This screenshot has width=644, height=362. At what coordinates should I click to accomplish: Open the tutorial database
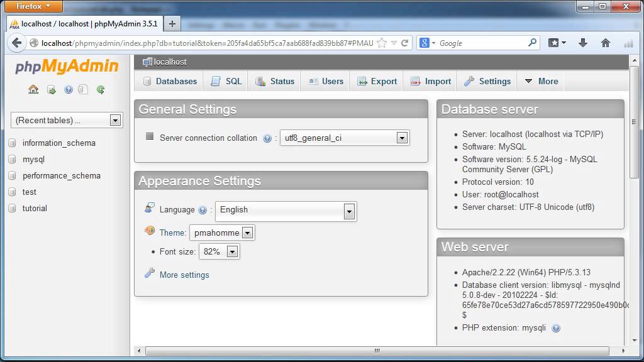tap(35, 209)
